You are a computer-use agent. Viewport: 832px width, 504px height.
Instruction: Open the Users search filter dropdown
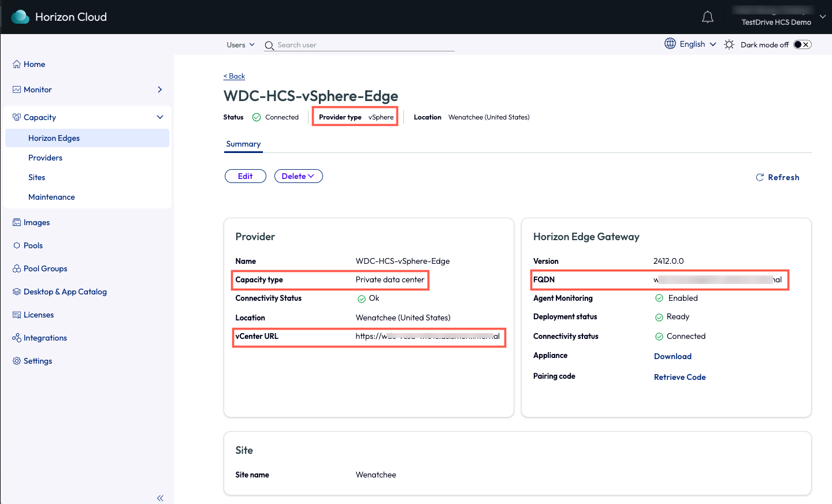240,44
